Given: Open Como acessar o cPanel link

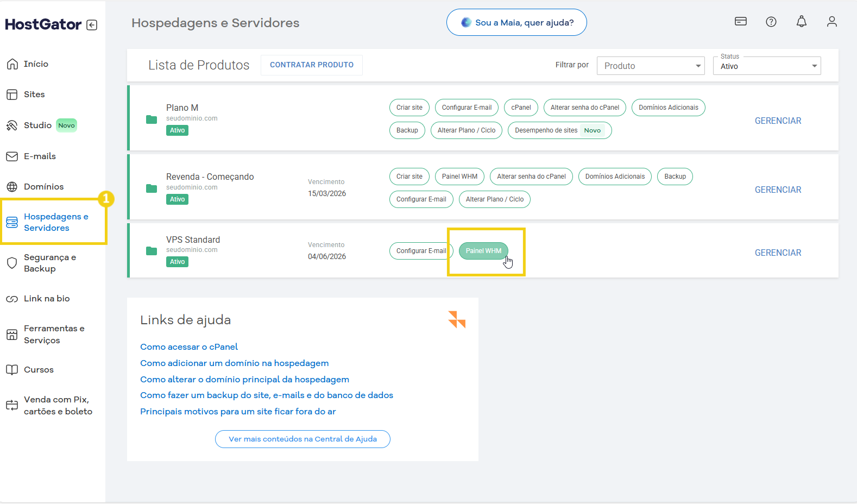Looking at the screenshot, I should (x=189, y=346).
